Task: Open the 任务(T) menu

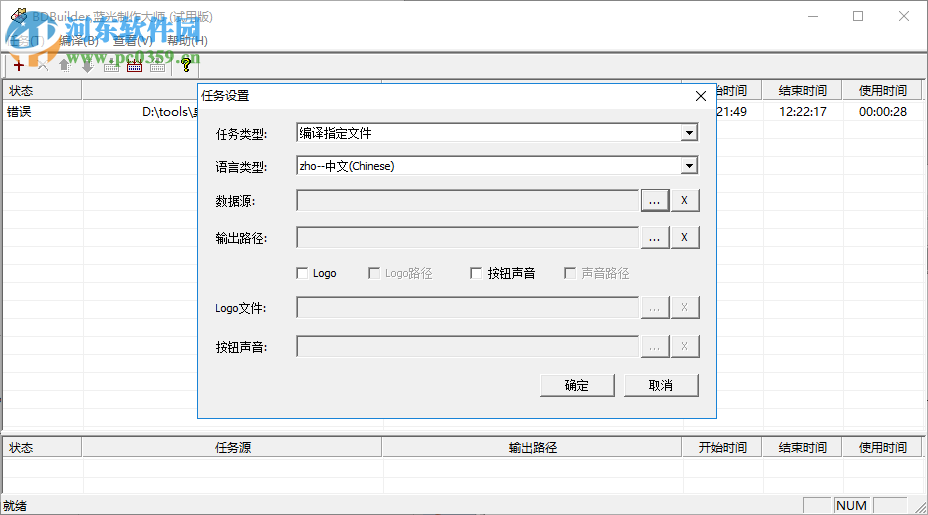Action: pyautogui.click(x=25, y=41)
